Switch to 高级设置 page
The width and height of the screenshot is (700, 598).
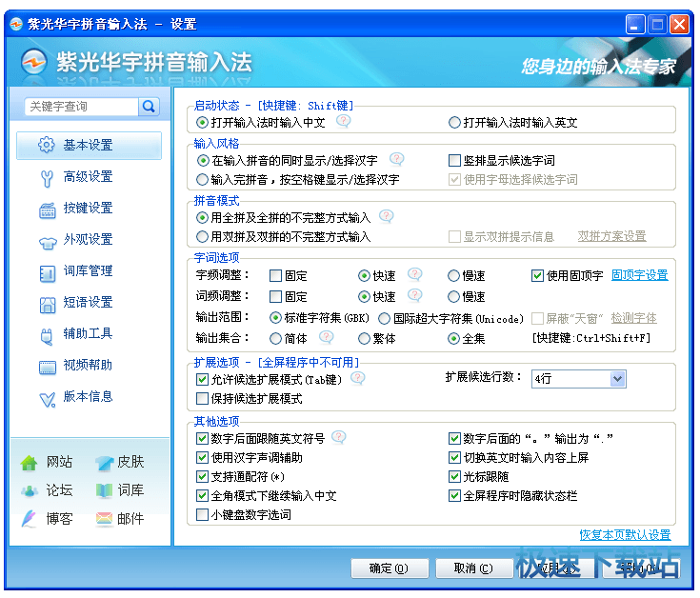pyautogui.click(x=89, y=177)
